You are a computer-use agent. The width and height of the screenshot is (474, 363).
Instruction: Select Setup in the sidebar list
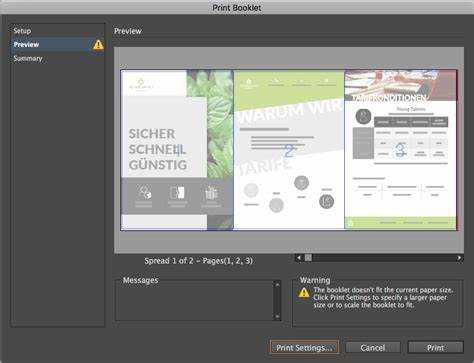(22, 31)
